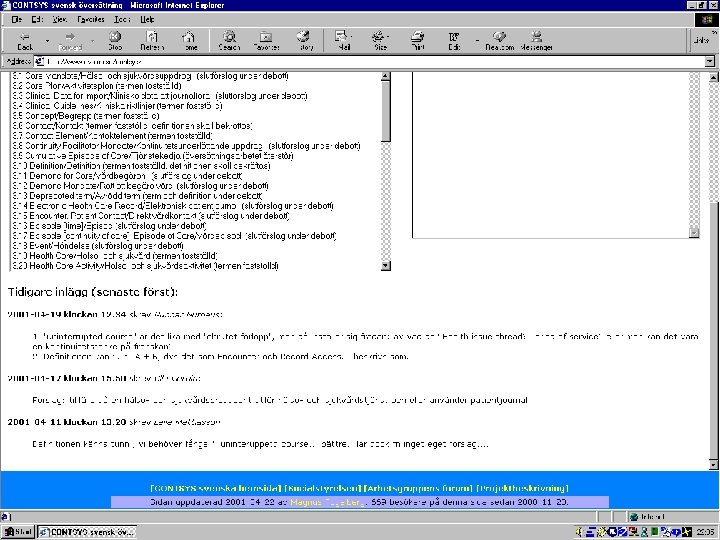Open the Address bar dropdown arrow
Image resolution: width=720 pixels, height=540 pixels.
pos(709,61)
